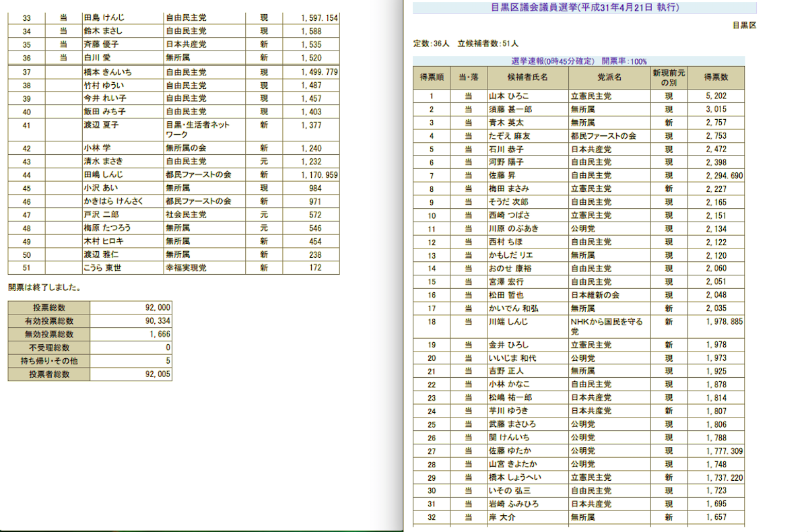
Task: Click the 新現前元の別 column header
Action: click(x=669, y=77)
